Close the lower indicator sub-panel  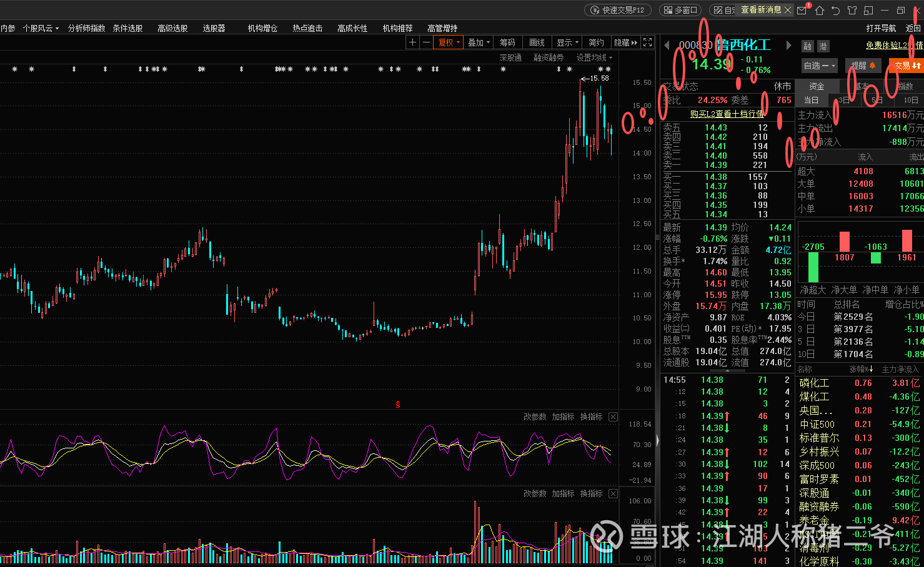pyautogui.click(x=613, y=493)
